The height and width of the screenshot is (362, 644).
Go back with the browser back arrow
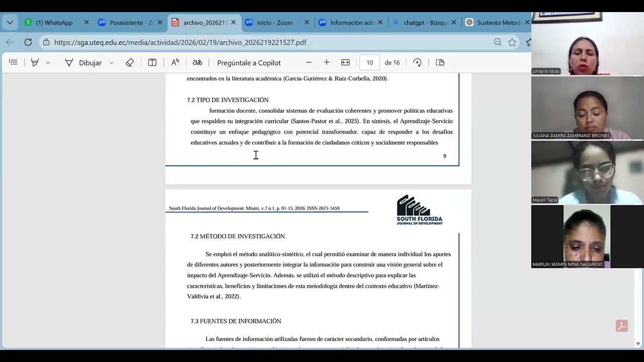pos(10,42)
